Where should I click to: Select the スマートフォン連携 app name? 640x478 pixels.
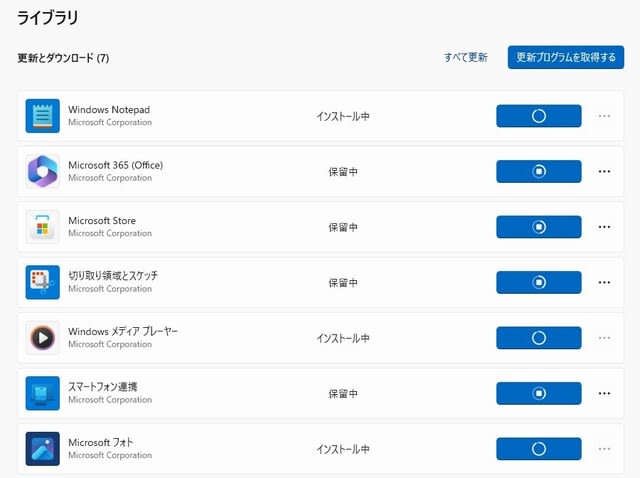coord(103,387)
